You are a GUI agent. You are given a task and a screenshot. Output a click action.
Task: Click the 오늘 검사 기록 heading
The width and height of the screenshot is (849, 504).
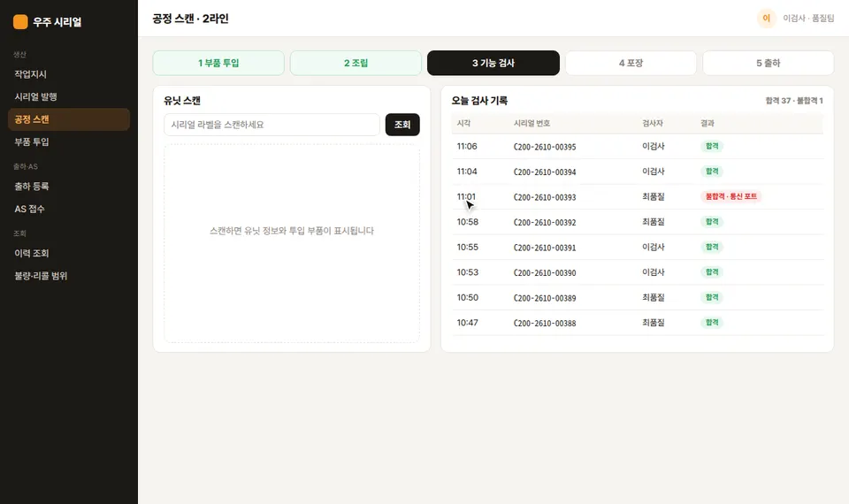coord(479,101)
